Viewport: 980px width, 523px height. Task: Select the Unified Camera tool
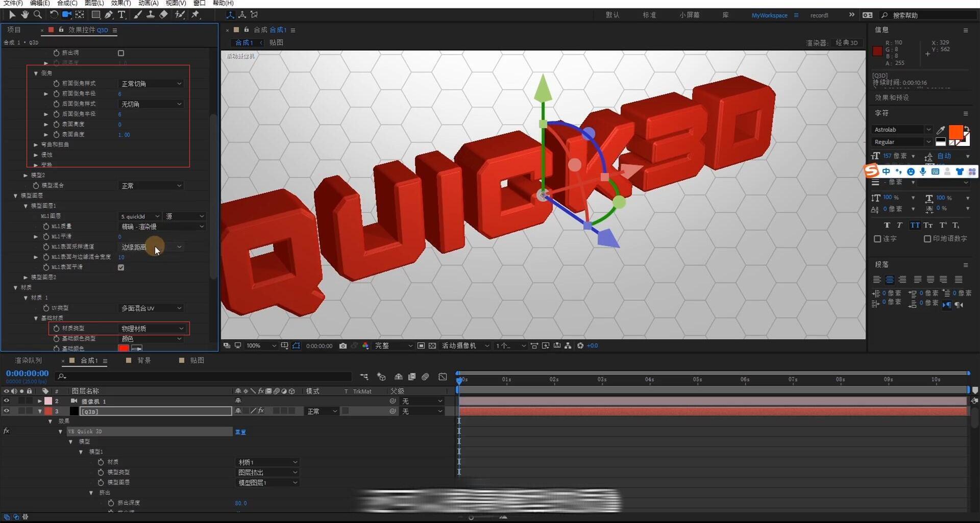[67, 15]
